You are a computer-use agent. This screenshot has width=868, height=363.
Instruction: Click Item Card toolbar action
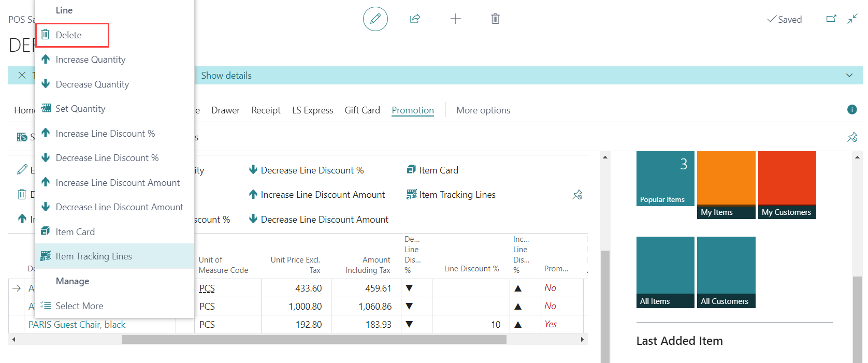[432, 170]
